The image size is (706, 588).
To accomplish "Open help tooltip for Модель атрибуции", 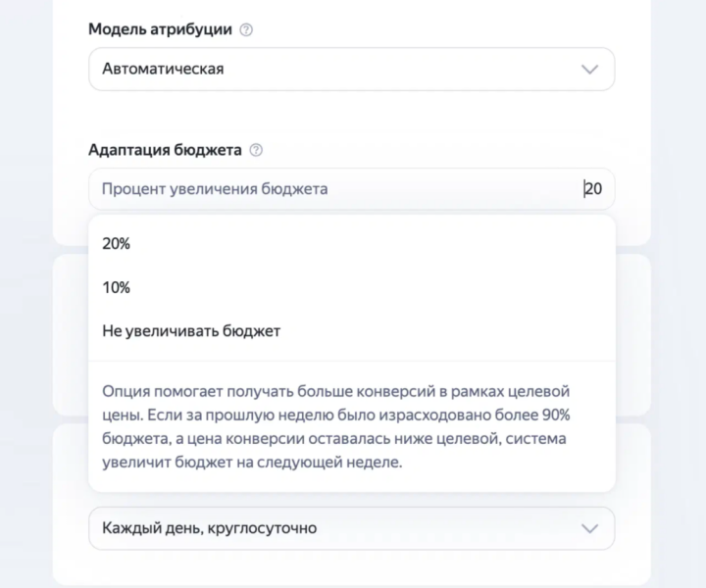I will coord(246,29).
